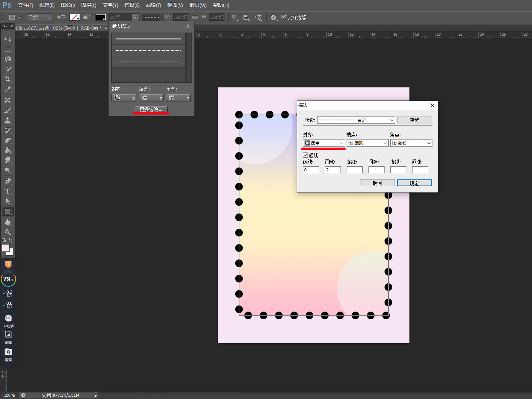This screenshot has width=532, height=399.
Task: Select the Hand tool
Action: click(x=7, y=222)
